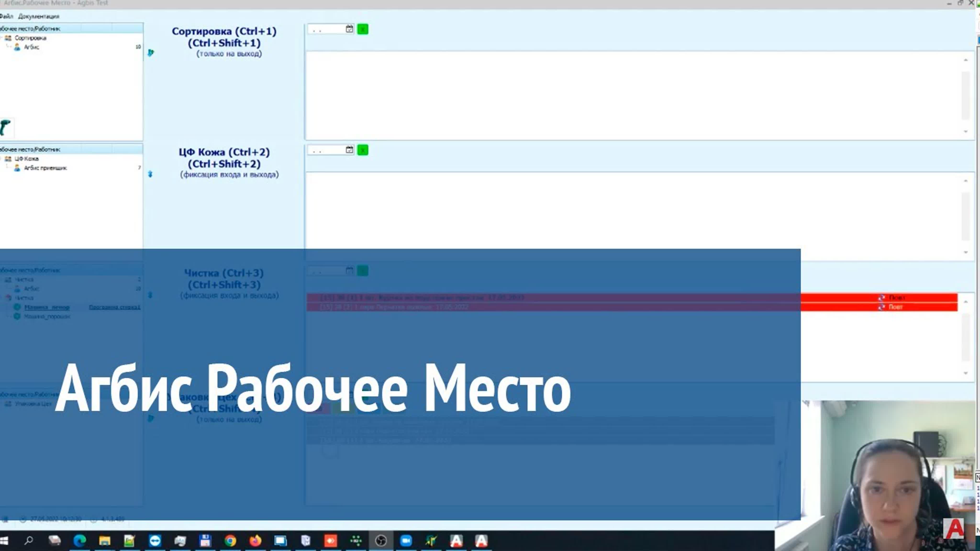This screenshot has width=980, height=551.
Task: Click the Программа стирка1 link
Action: tap(115, 307)
